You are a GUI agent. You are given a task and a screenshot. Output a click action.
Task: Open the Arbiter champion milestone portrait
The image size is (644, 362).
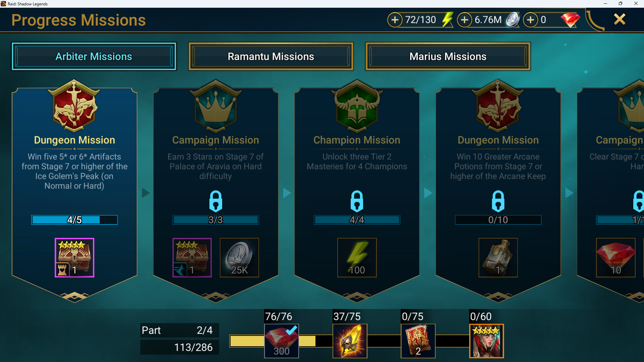(486, 341)
